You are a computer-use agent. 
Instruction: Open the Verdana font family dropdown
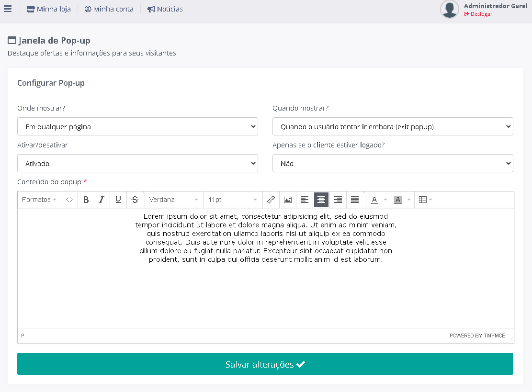tap(174, 200)
